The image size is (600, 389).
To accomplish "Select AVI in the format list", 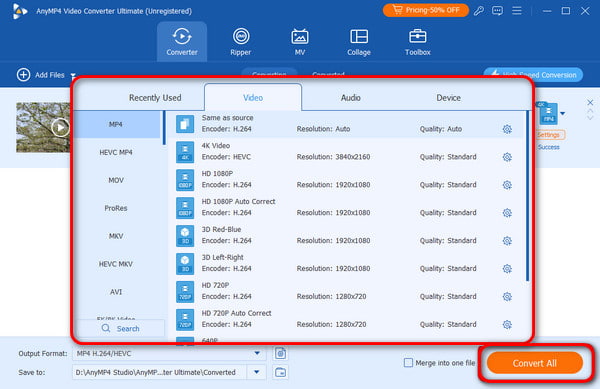I will pyautogui.click(x=116, y=292).
